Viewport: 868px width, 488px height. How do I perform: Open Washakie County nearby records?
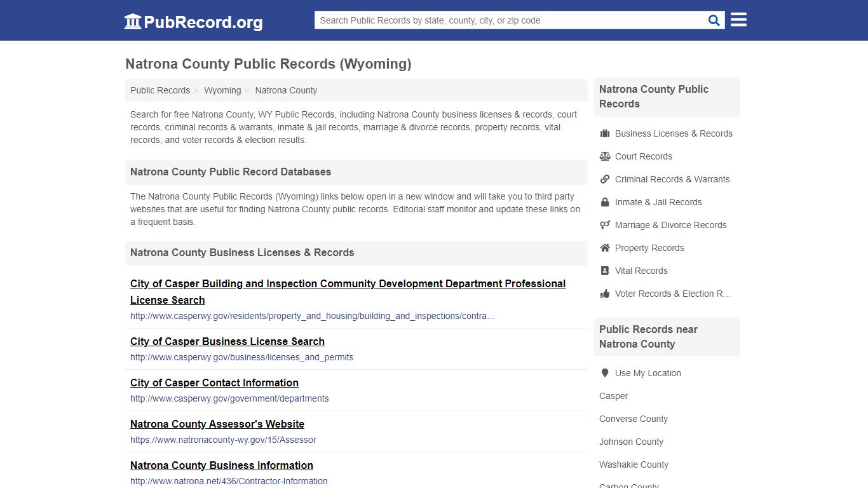(x=634, y=464)
